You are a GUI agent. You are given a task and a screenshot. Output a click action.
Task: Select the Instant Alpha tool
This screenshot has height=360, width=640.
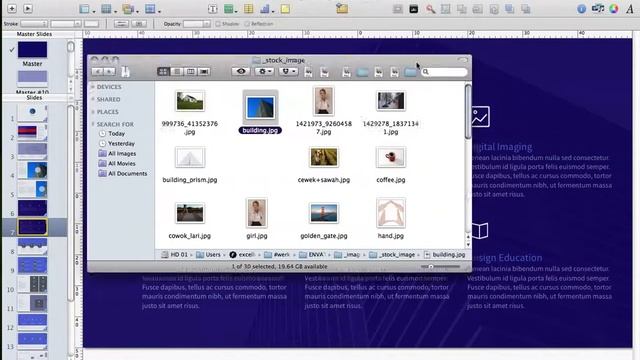413,9
